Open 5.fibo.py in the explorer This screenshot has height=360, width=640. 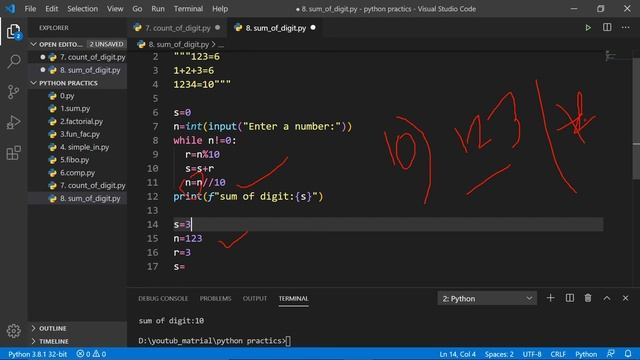point(77,160)
